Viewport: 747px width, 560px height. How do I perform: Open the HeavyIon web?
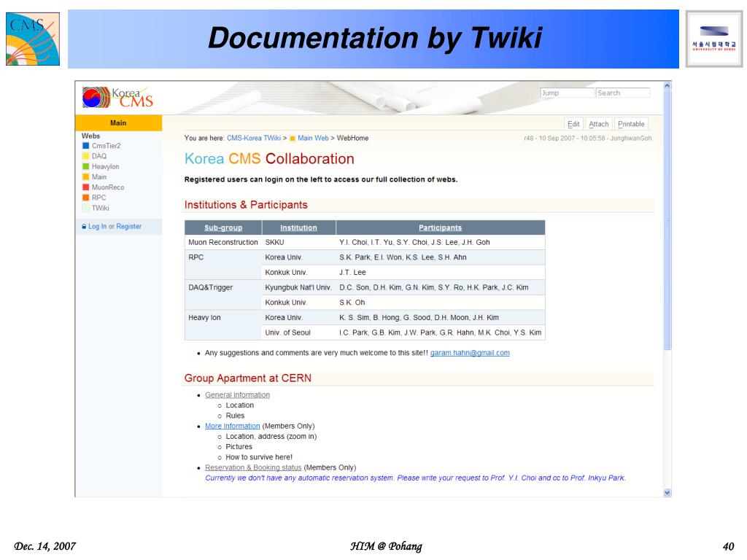tap(105, 167)
